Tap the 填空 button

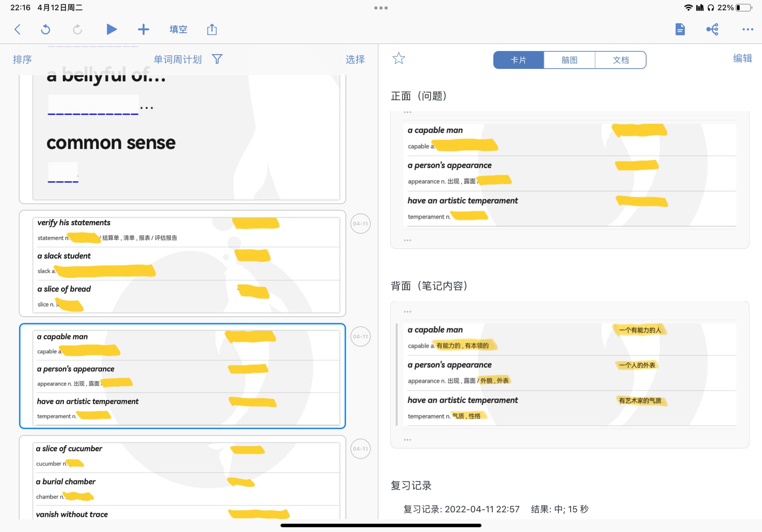coord(178,29)
